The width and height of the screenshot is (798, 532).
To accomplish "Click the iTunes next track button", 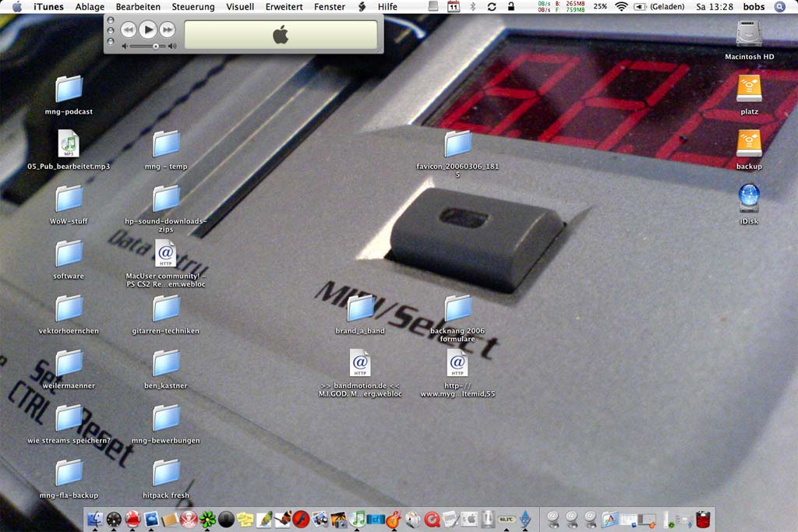I will point(168,30).
